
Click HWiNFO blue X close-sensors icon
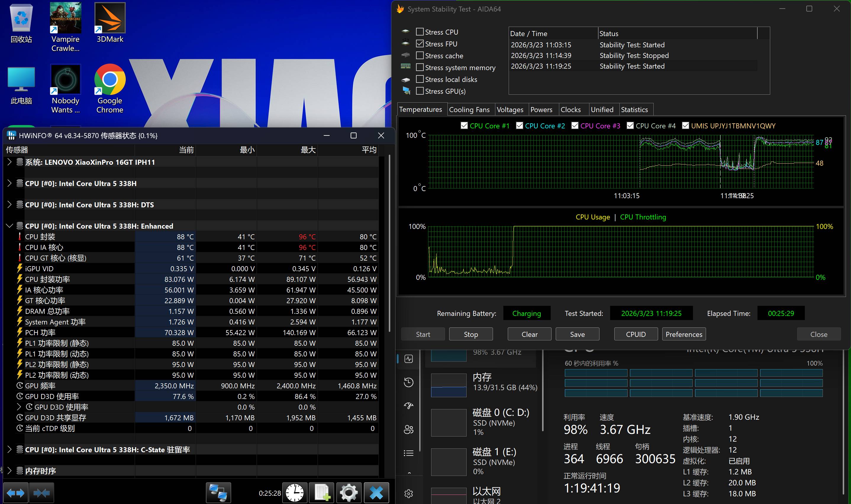[376, 492]
